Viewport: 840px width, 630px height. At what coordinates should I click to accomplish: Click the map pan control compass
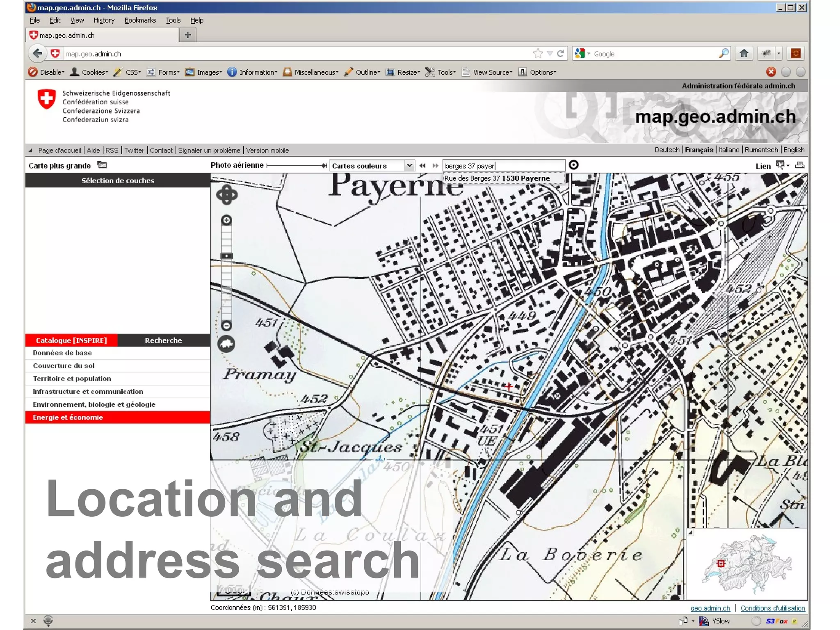(x=227, y=195)
